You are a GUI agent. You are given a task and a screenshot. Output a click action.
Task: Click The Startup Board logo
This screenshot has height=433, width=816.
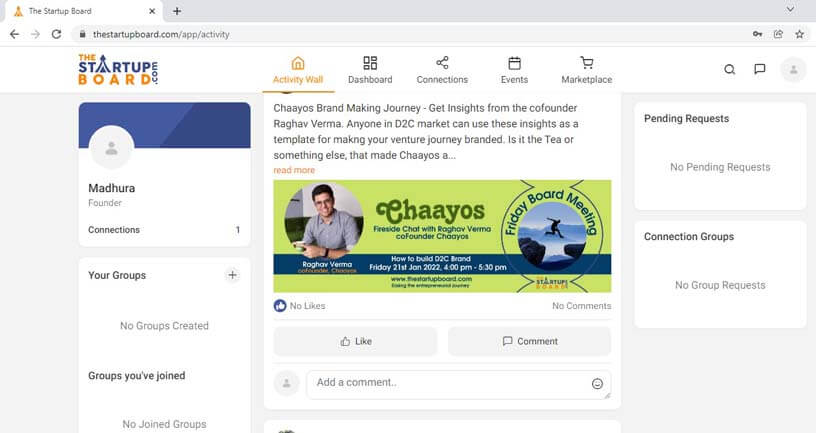tap(118, 69)
